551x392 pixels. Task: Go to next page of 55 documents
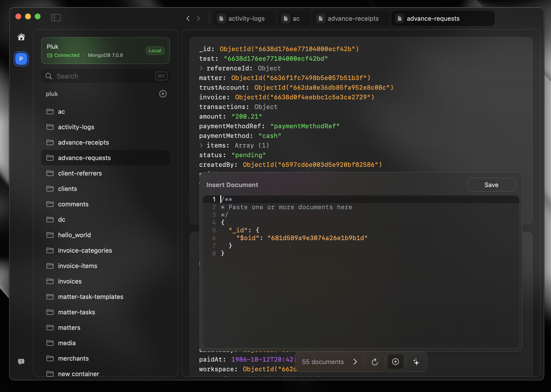[x=355, y=362]
